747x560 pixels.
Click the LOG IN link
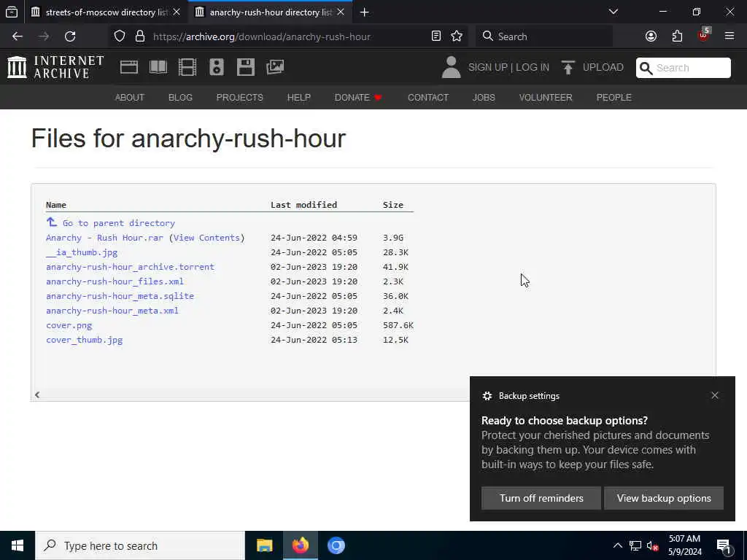[532, 68]
